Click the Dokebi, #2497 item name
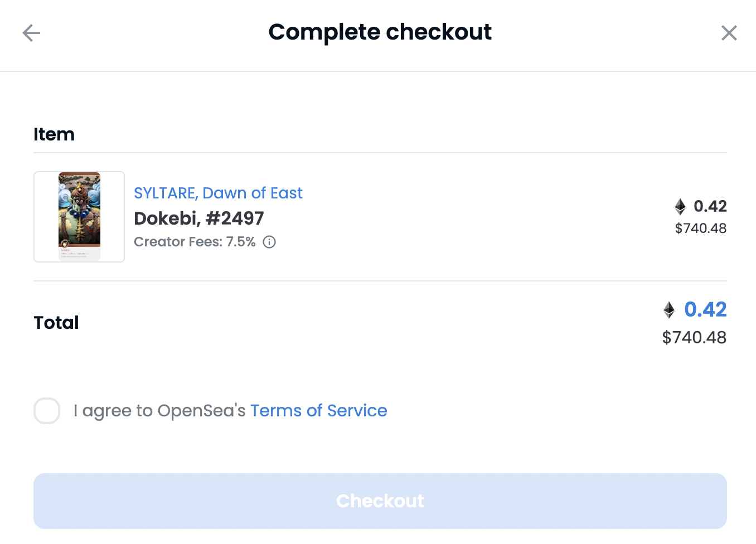This screenshot has width=756, height=544. tap(199, 218)
